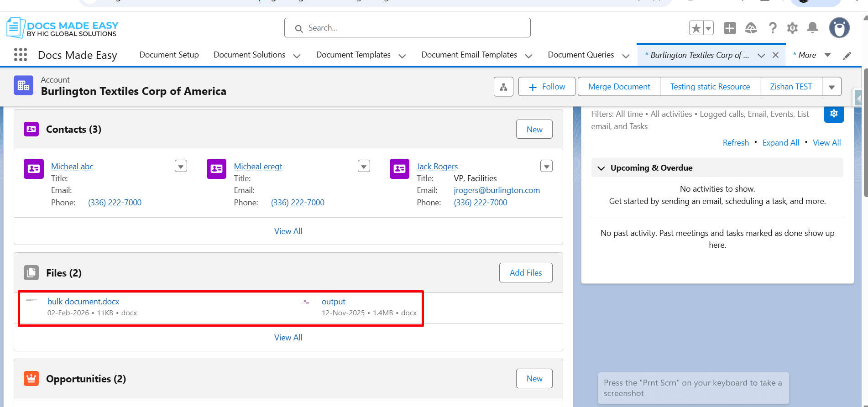Click the Help question mark icon
Viewport: 868px width, 407px height.
point(772,28)
